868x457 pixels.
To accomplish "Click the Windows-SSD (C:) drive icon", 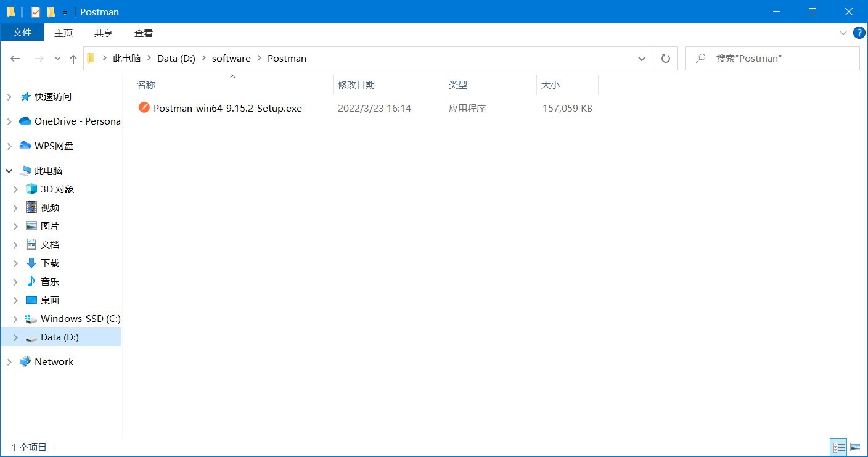I will click(x=31, y=319).
